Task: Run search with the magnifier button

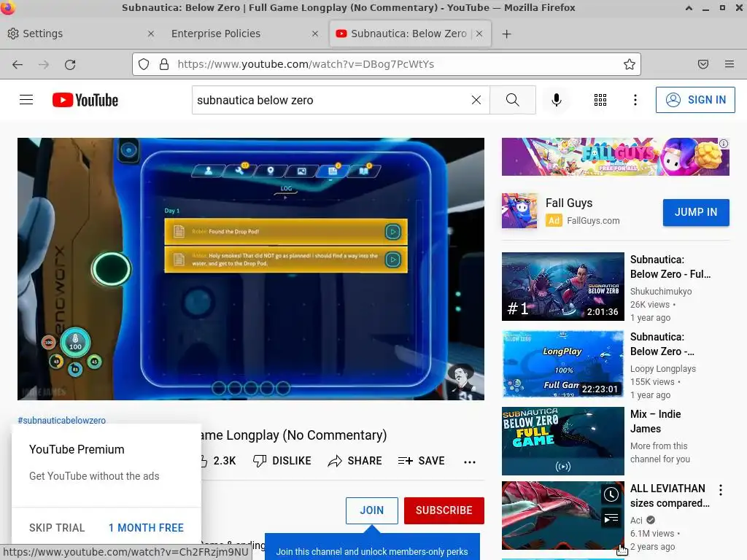Action: point(513,100)
